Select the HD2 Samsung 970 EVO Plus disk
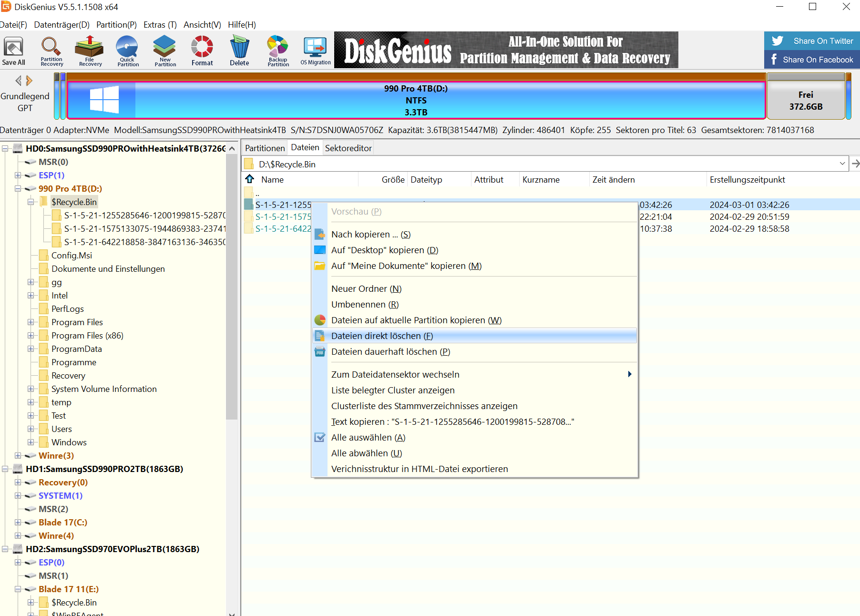This screenshot has height=616, width=860. click(113, 549)
